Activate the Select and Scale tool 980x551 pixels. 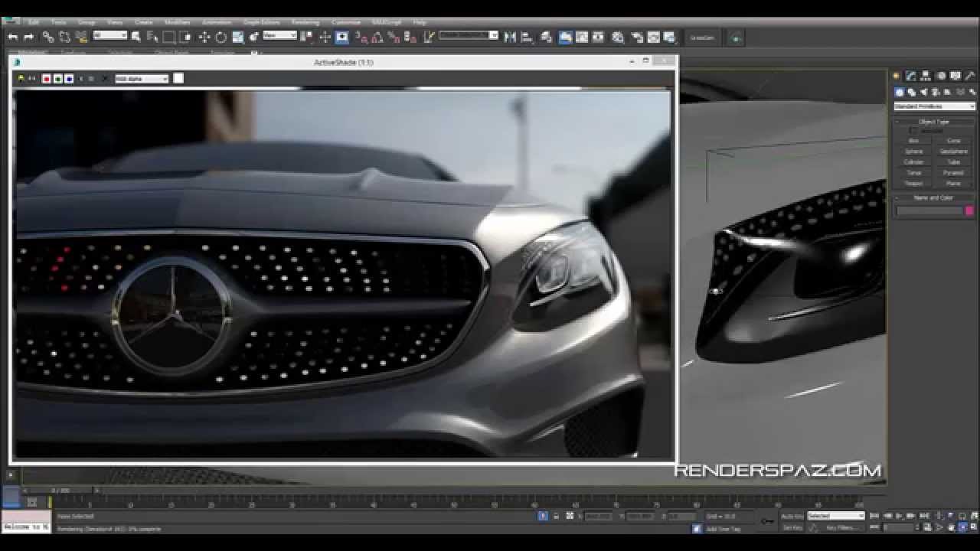coord(238,37)
